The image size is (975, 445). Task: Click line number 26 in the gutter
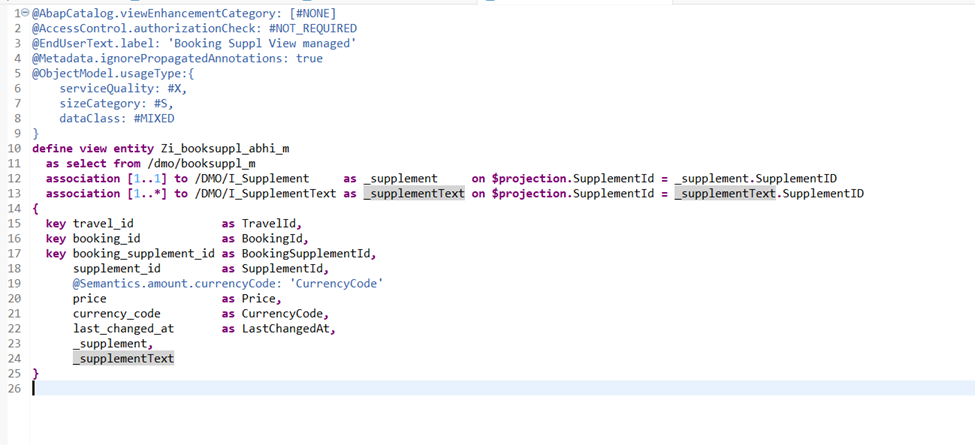pyautogui.click(x=15, y=388)
